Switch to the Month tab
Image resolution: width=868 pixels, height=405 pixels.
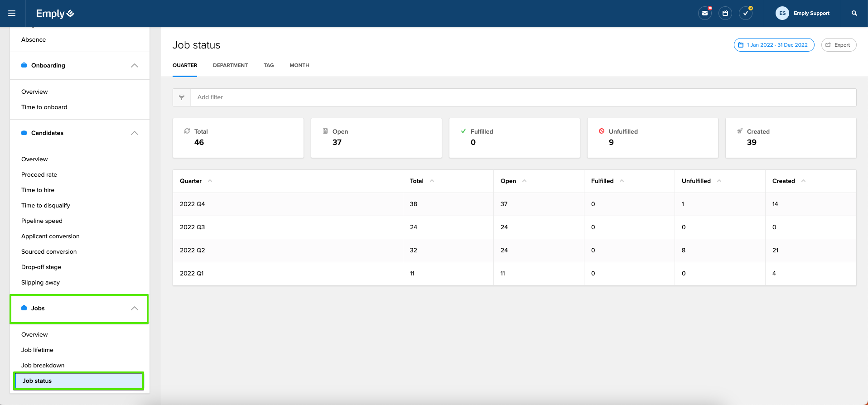click(x=299, y=65)
